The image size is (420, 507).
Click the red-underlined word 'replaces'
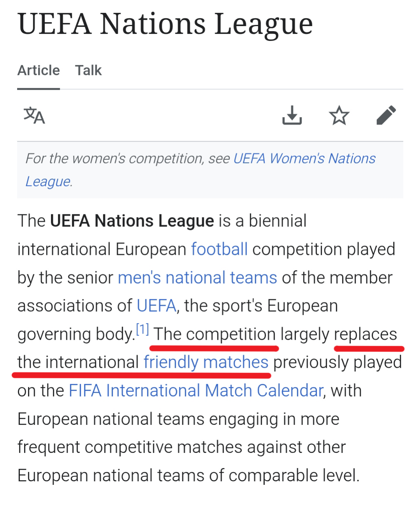(x=366, y=334)
